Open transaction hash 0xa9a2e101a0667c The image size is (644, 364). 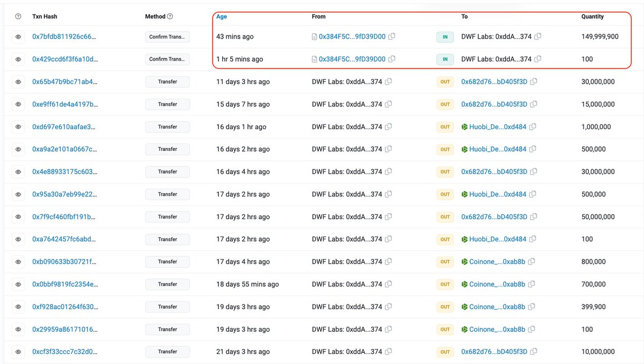65,149
